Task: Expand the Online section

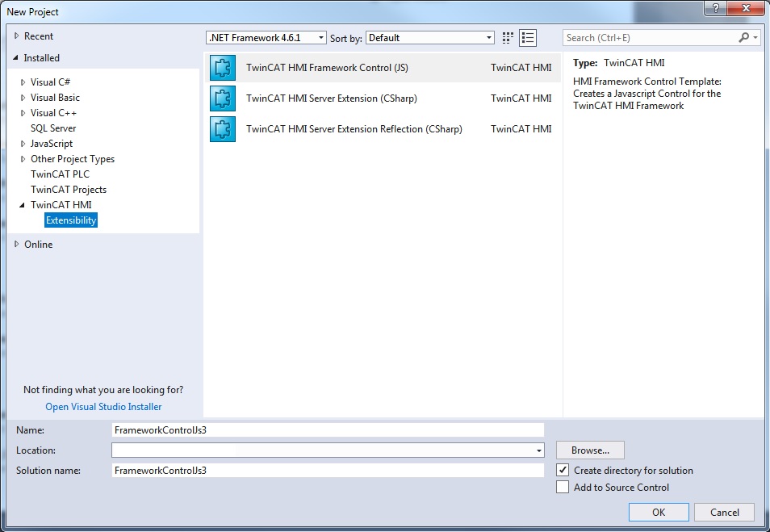Action: coord(17,244)
